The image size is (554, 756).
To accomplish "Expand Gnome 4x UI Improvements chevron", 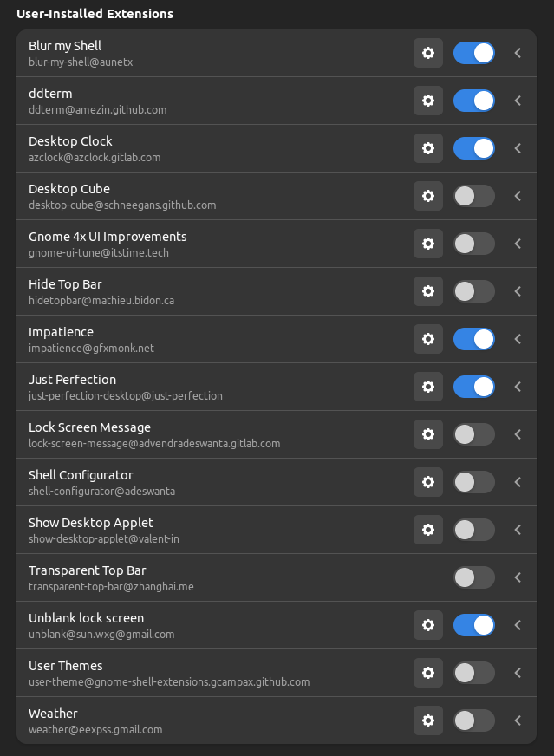I will [518, 244].
